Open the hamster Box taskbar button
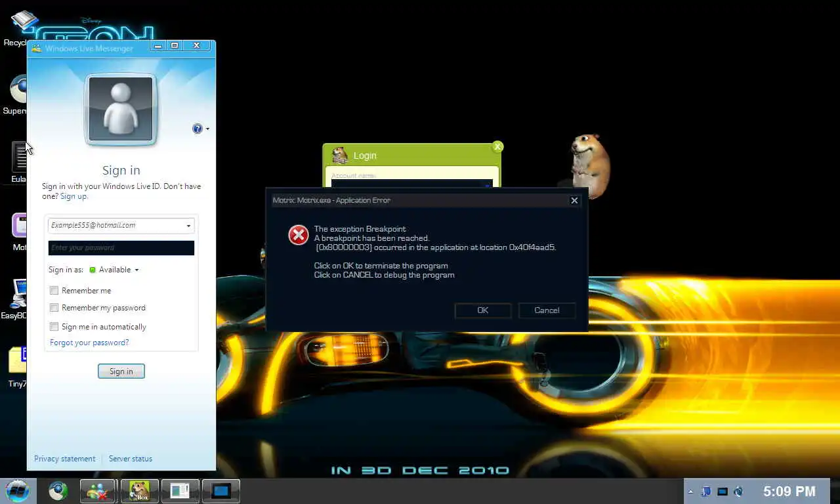 point(139,491)
